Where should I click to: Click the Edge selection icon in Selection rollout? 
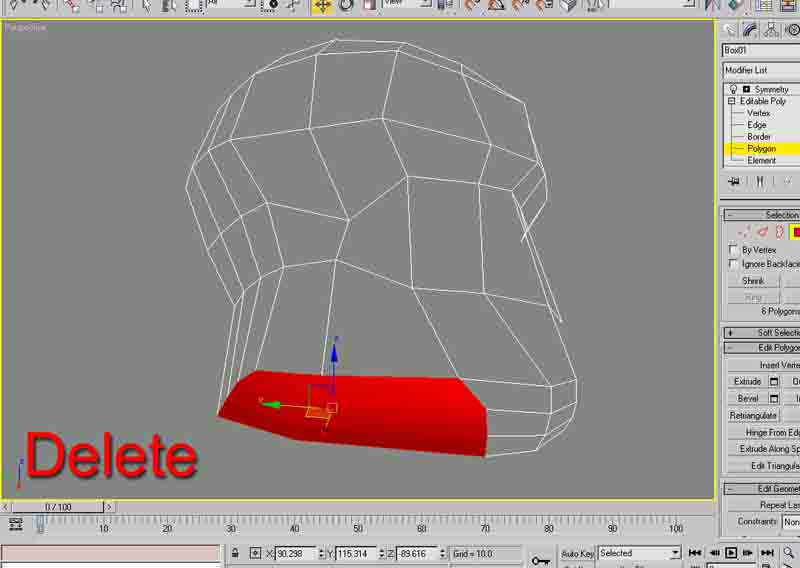click(762, 232)
